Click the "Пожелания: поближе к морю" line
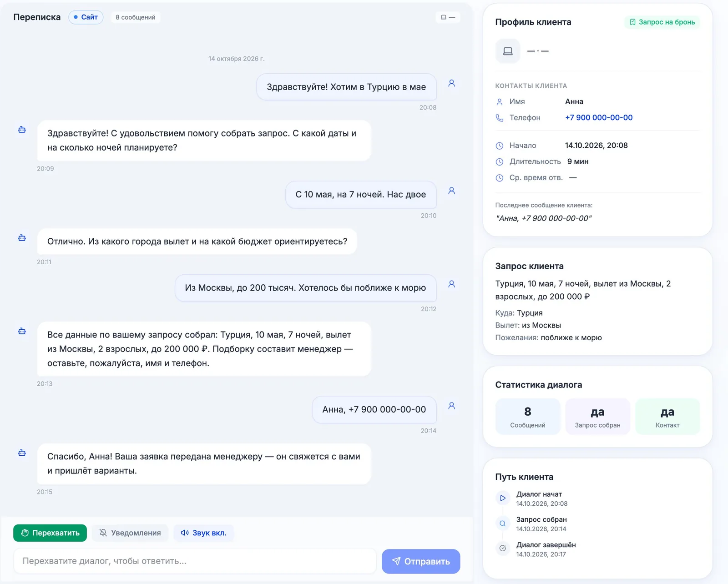Screen dimensions: 728x584 [x=549, y=337]
